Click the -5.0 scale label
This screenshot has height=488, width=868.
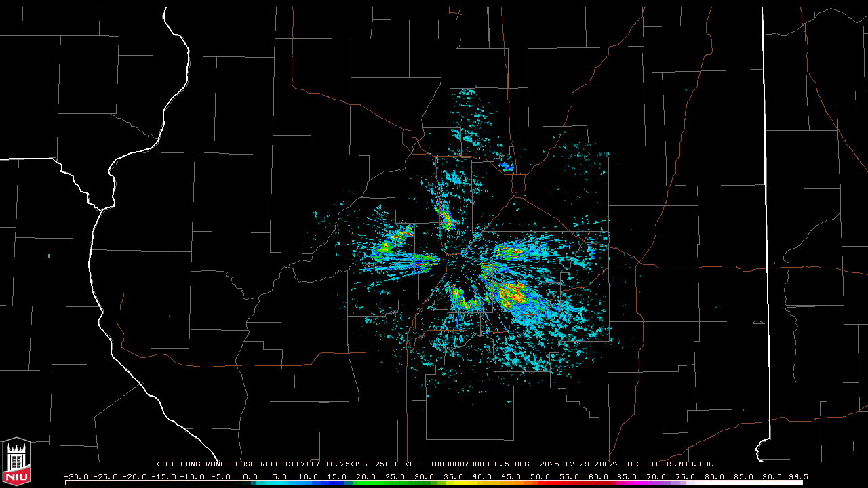tap(221, 476)
